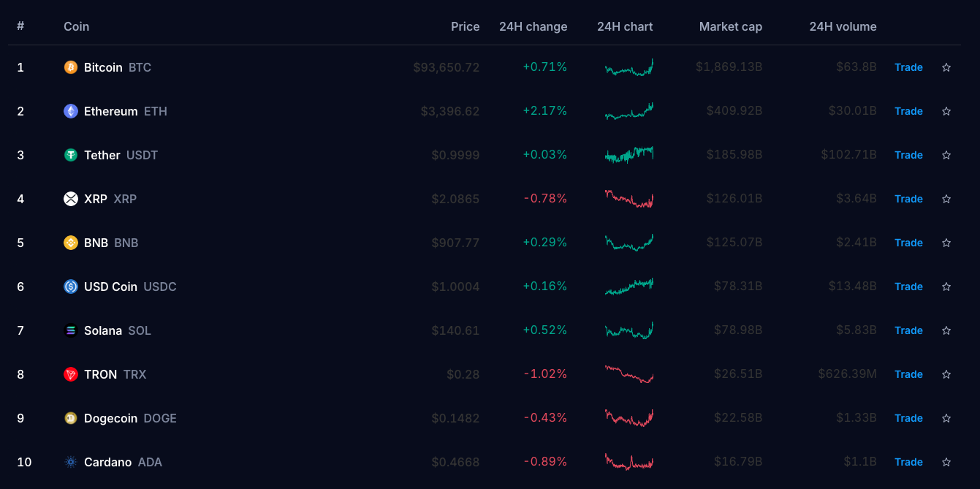
Task: Mark XRP as favorite via star
Action: coord(946,199)
